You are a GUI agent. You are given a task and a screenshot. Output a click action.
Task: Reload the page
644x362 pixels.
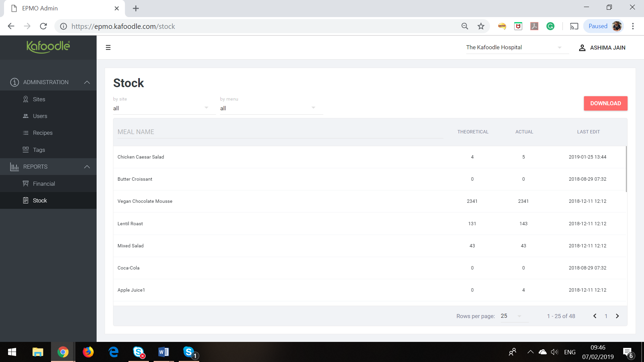43,26
